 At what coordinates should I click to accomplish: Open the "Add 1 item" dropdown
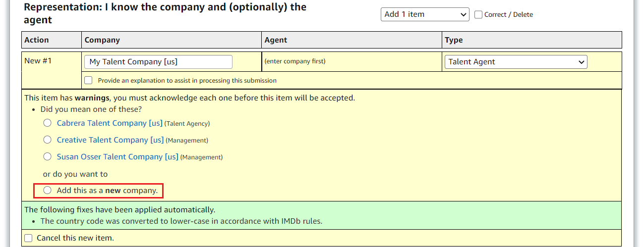click(424, 14)
